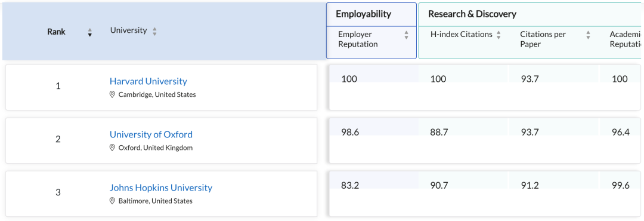
Task: Click the University column header label
Action: click(x=129, y=30)
